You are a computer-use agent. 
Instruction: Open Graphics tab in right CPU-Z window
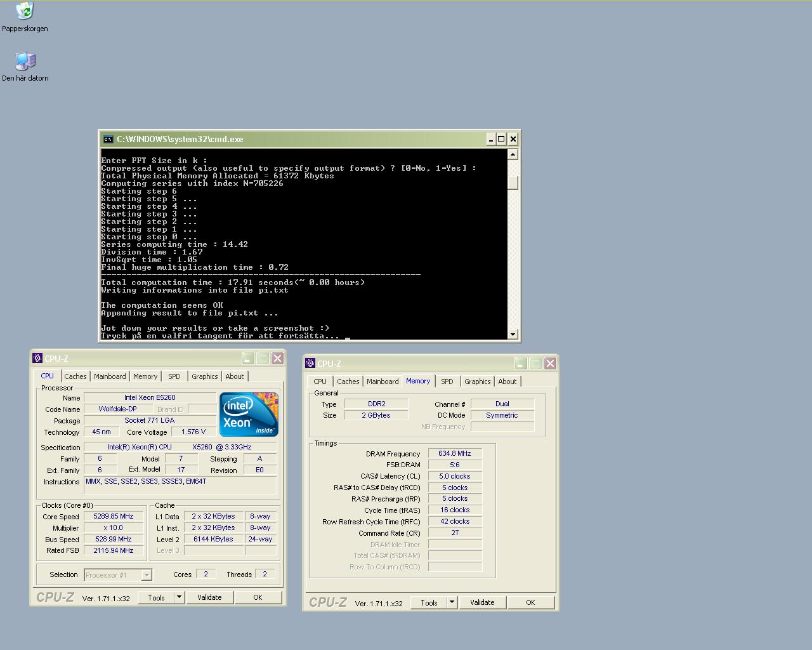tap(478, 381)
